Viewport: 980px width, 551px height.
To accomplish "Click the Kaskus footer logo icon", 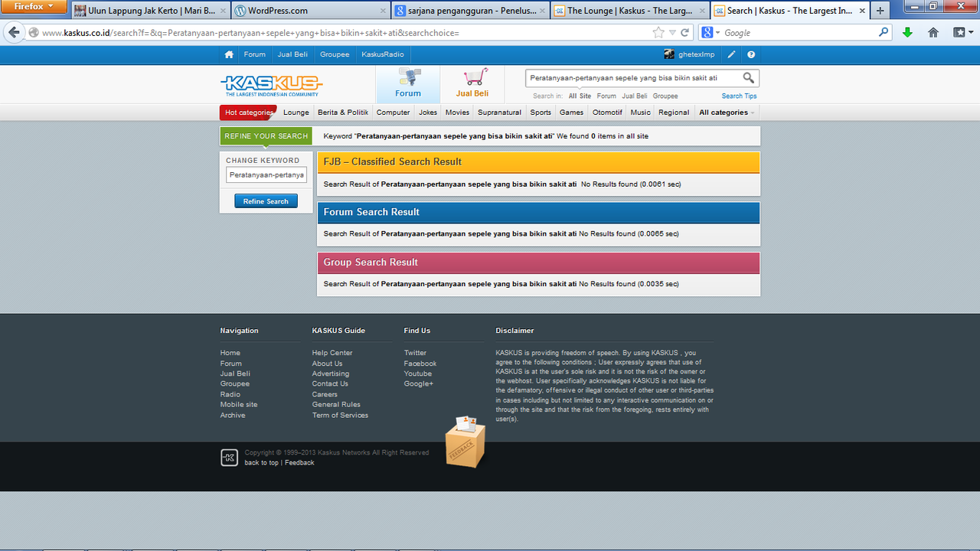I will (x=229, y=458).
